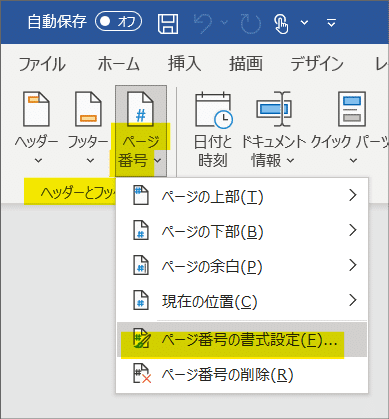Click the 日付と時刻 calendar icon

click(x=213, y=110)
